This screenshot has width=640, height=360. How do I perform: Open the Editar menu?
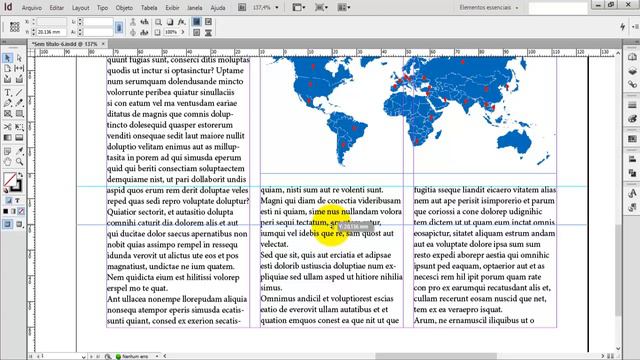tap(56, 8)
